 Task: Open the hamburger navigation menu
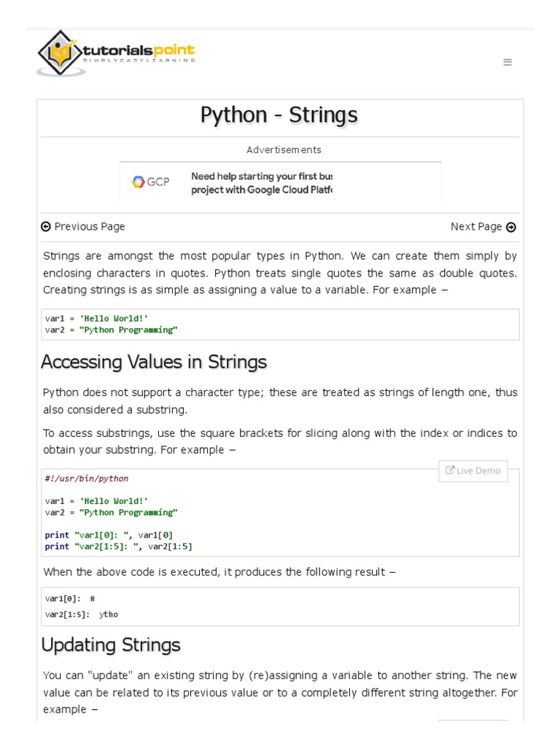pos(507,63)
